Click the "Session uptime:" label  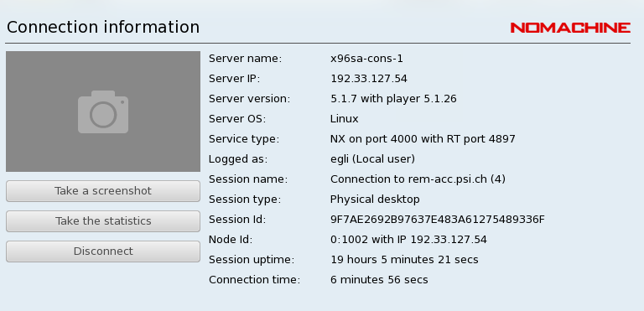click(252, 260)
